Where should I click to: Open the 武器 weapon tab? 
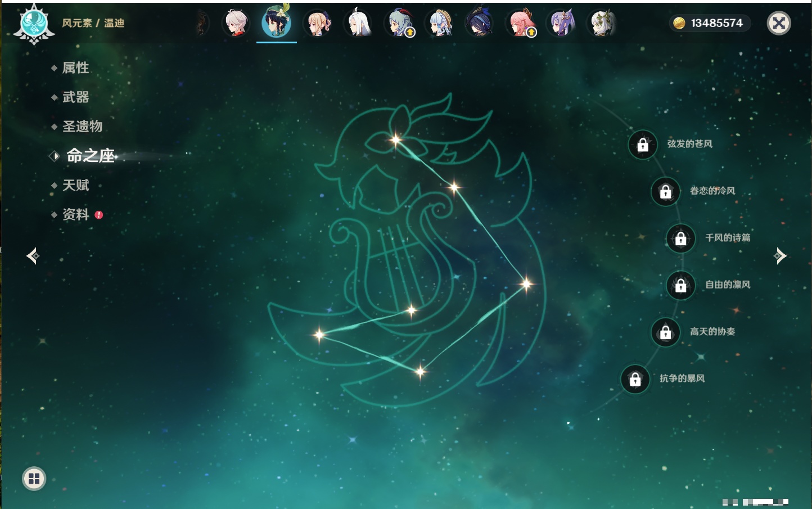75,97
